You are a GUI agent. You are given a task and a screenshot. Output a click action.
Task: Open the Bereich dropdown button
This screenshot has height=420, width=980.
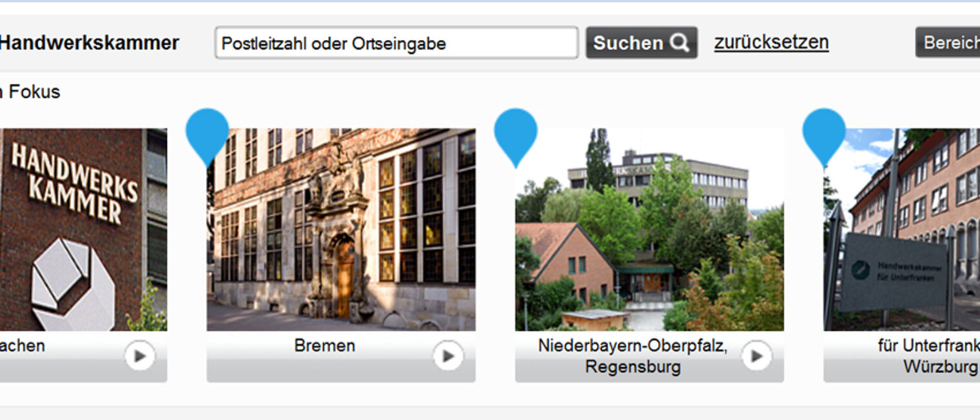(948, 43)
